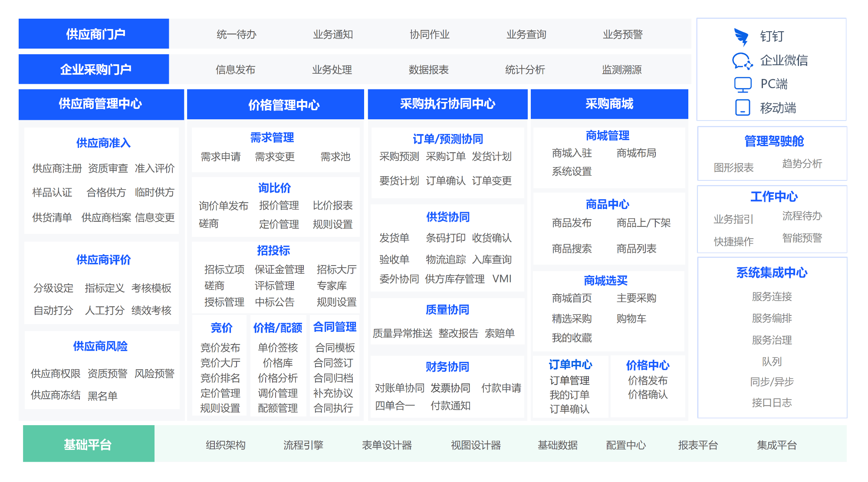Image resolution: width=868 pixels, height=482 pixels.
Task: Select the 采购执行协同中心 header
Action: pos(447,104)
